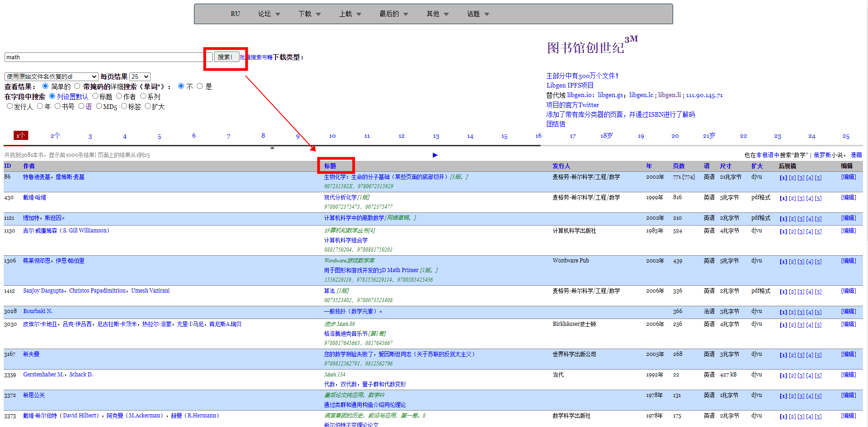
Task: Click the blue next-page arrow icon
Action: point(435,155)
